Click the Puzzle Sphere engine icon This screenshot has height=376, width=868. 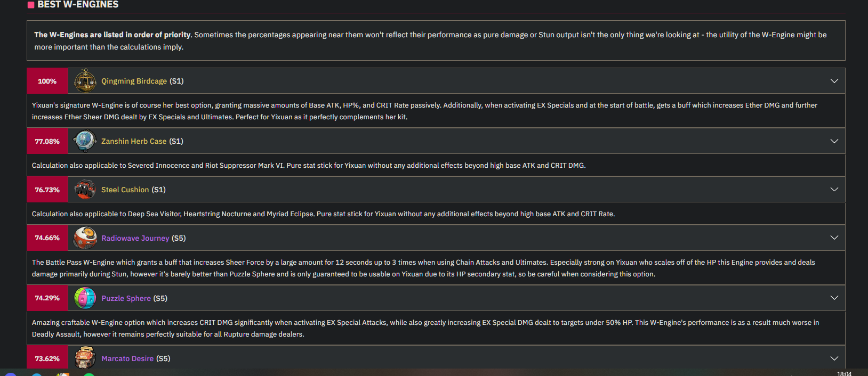click(x=85, y=298)
